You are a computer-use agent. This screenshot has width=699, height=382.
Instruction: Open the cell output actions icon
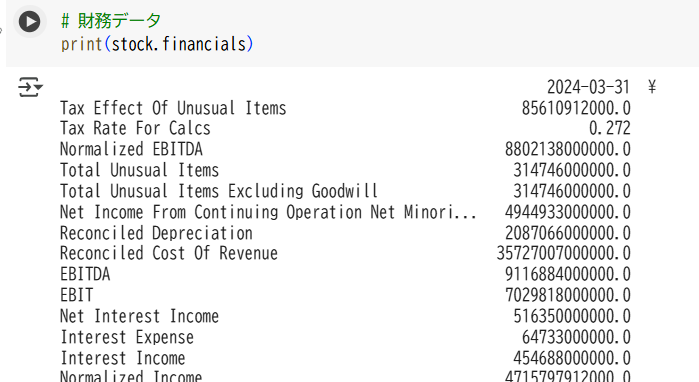point(30,87)
